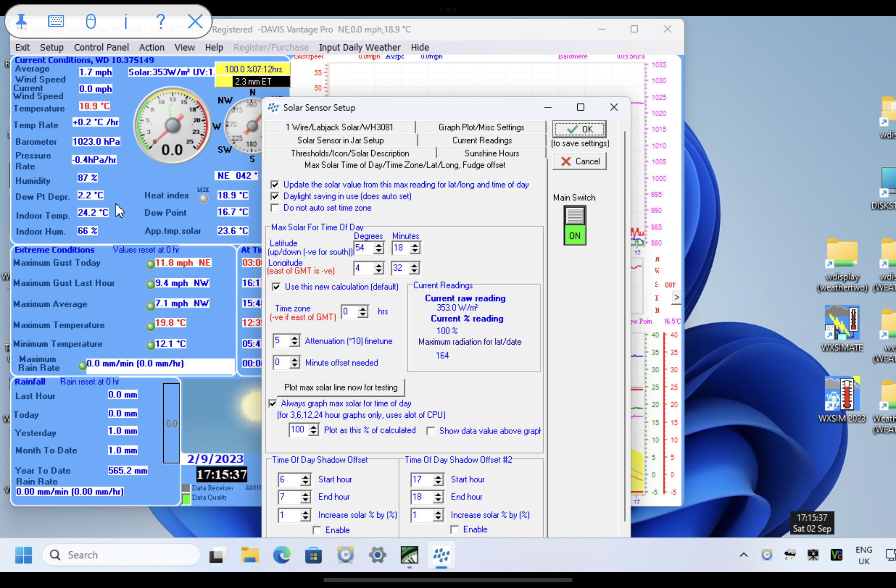896x588 pixels.
Task: Click the rain gauge bar
Action: coord(171,423)
